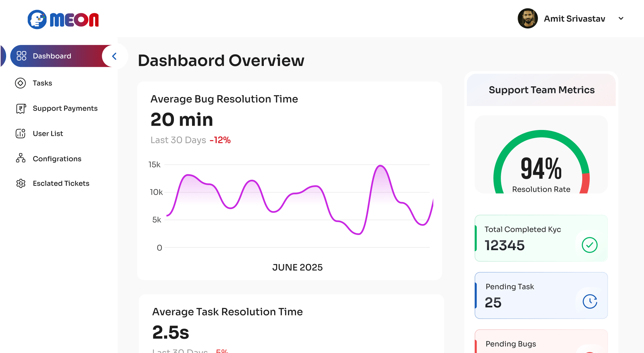Image resolution: width=644 pixels, height=353 pixels.
Task: Open the Pending Bugs card
Action: (x=541, y=341)
